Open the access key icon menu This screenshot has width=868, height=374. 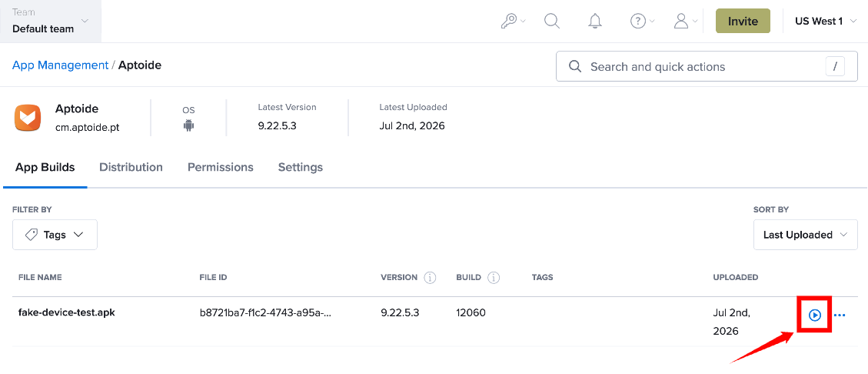click(x=512, y=21)
